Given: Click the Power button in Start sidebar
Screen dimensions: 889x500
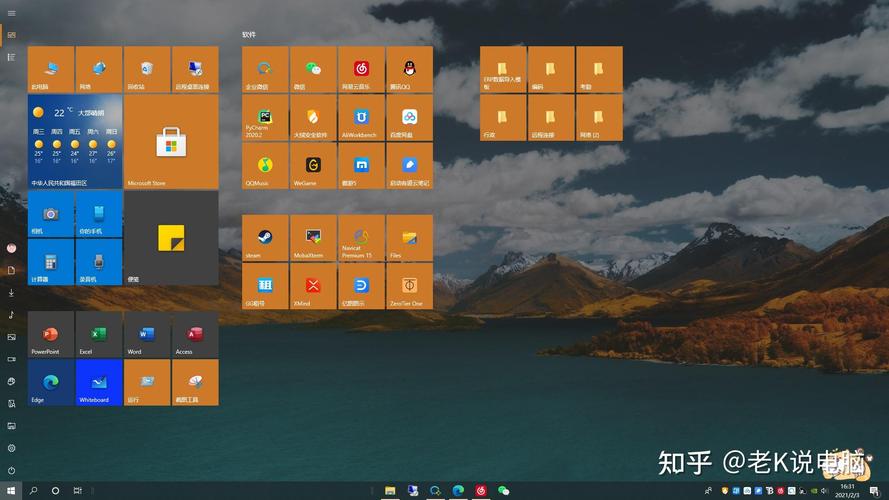Looking at the screenshot, I should click(x=11, y=471).
